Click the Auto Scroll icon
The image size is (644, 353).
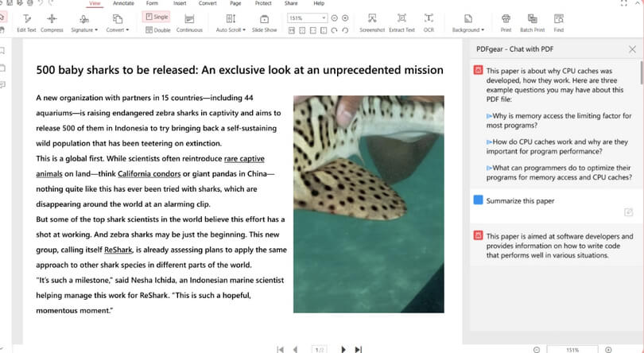[x=231, y=18]
